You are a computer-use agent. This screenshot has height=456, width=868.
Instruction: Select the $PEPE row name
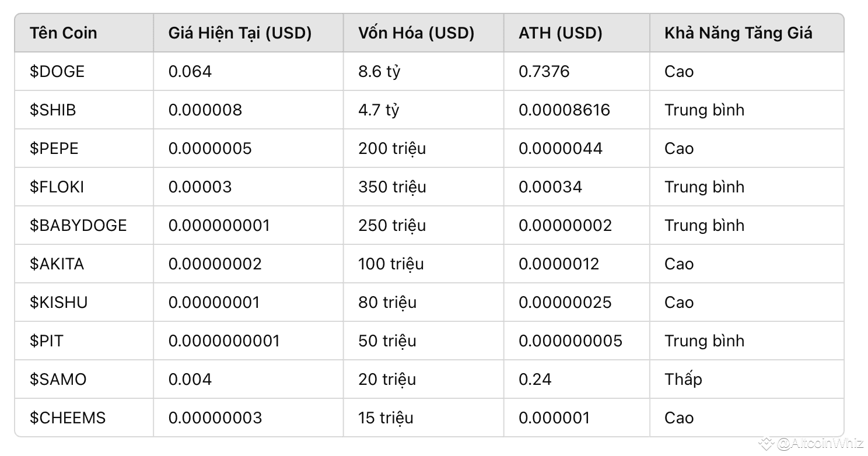54,149
